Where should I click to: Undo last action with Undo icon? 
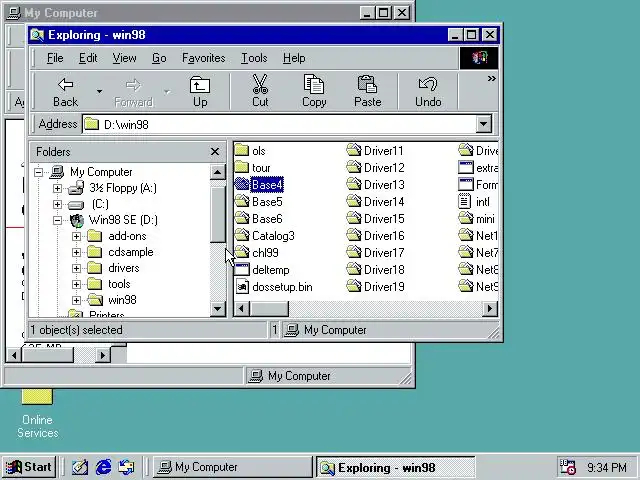(x=428, y=92)
